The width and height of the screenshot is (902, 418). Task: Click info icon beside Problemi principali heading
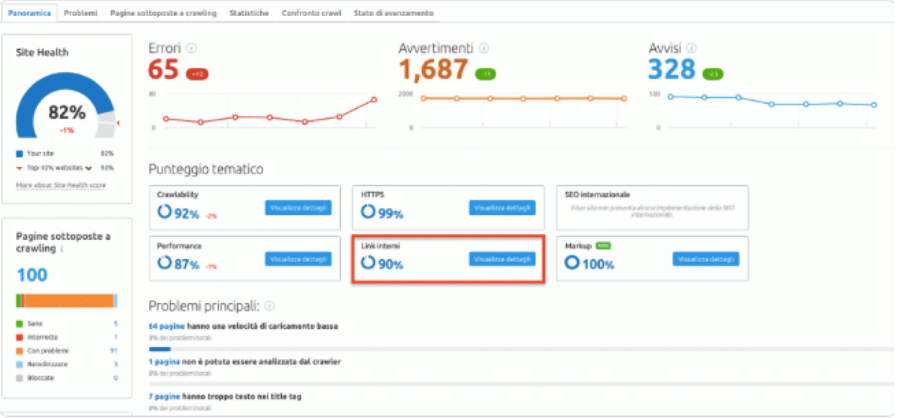tap(269, 306)
